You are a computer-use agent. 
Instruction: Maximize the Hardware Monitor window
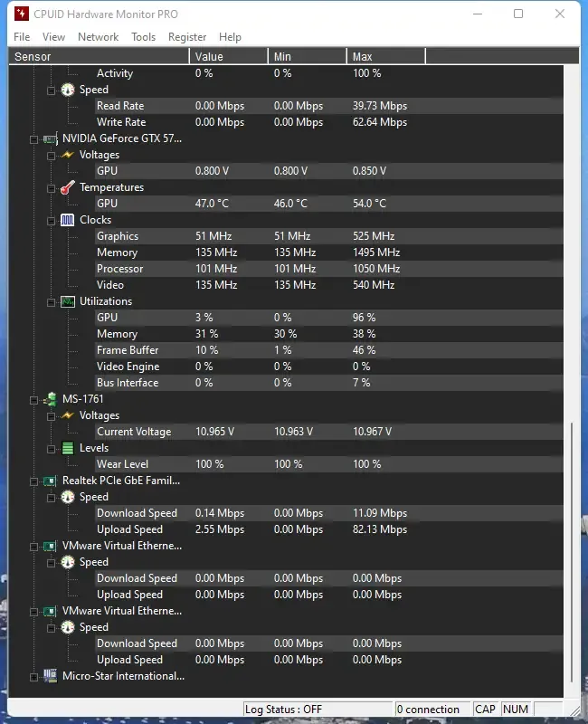518,14
